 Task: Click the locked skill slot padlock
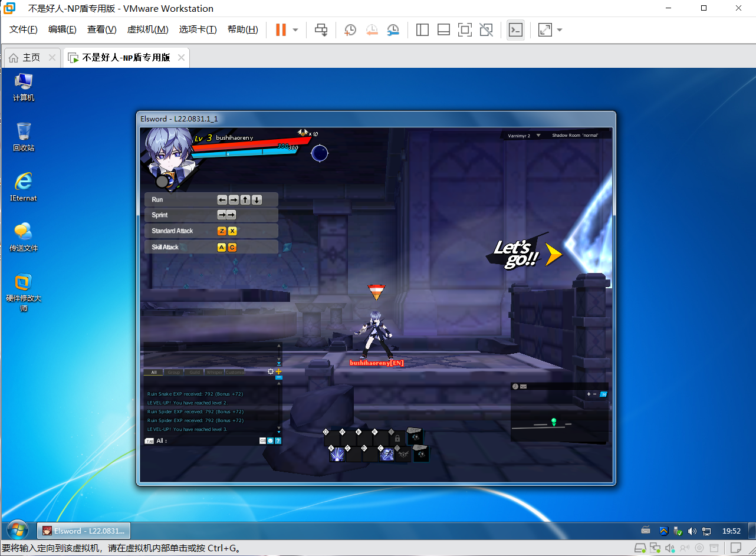click(x=397, y=438)
